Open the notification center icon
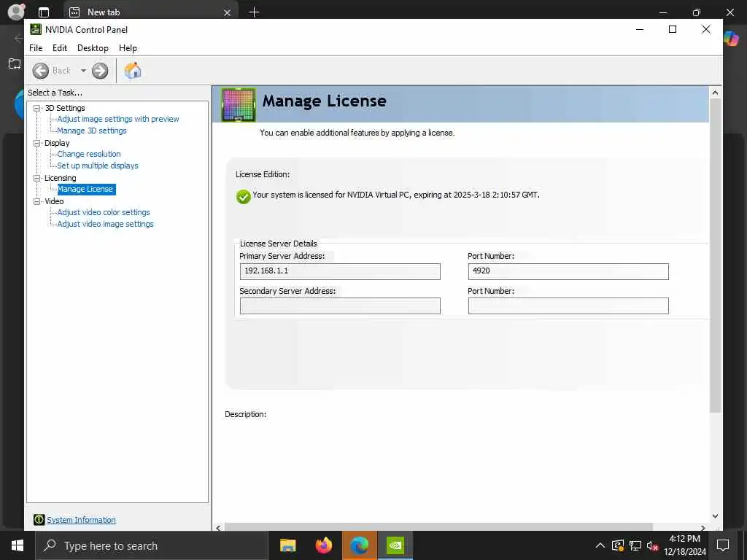This screenshot has width=747, height=560. point(723,545)
